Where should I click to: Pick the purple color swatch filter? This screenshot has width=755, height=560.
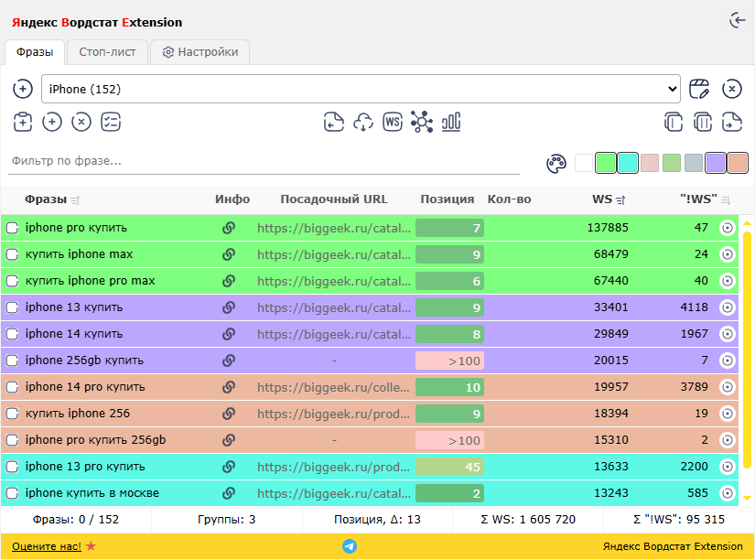point(716,163)
